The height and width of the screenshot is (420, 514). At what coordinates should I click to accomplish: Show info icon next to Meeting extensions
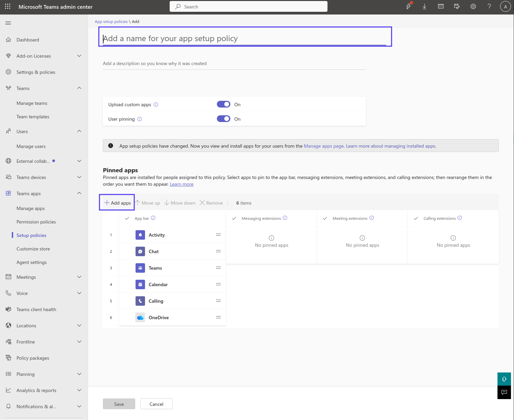[x=372, y=218]
